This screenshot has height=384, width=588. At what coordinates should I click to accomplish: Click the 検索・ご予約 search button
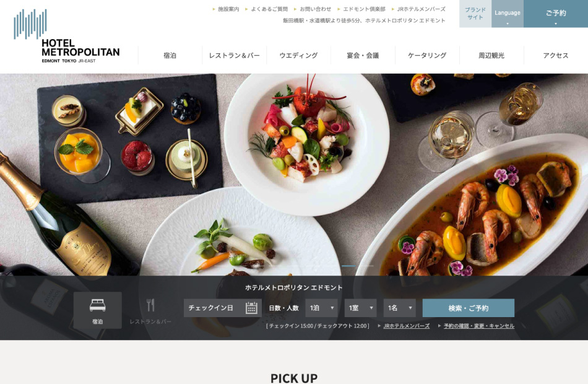(x=469, y=308)
